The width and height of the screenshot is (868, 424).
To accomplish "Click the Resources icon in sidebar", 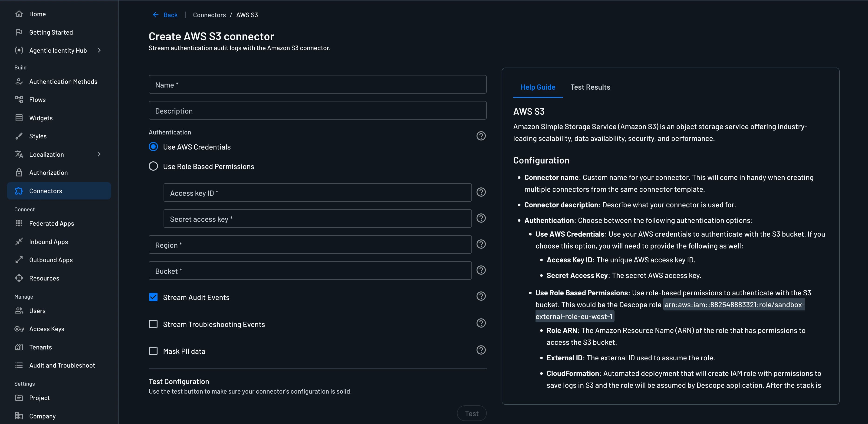I will [x=19, y=278].
